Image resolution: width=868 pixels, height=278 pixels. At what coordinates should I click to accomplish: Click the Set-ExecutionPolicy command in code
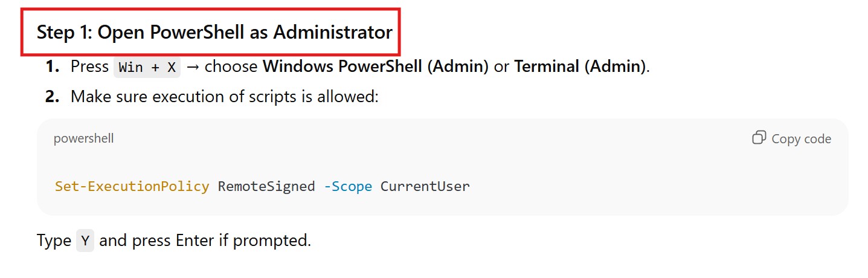pyautogui.click(x=132, y=186)
